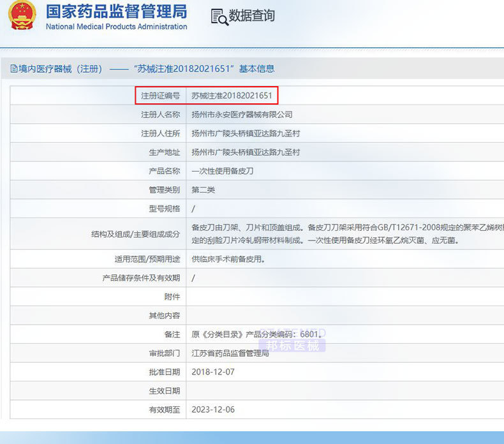Click the 国家药品监督管理局 site title

coord(116,11)
